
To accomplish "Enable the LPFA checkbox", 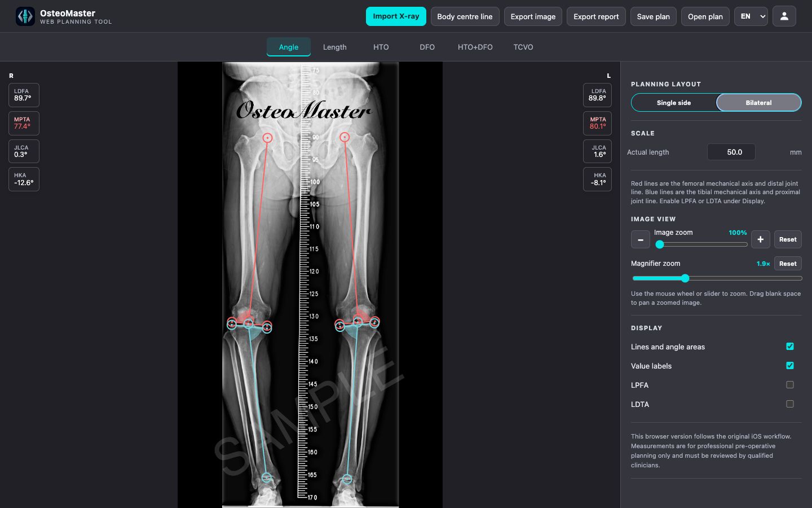I will [789, 385].
